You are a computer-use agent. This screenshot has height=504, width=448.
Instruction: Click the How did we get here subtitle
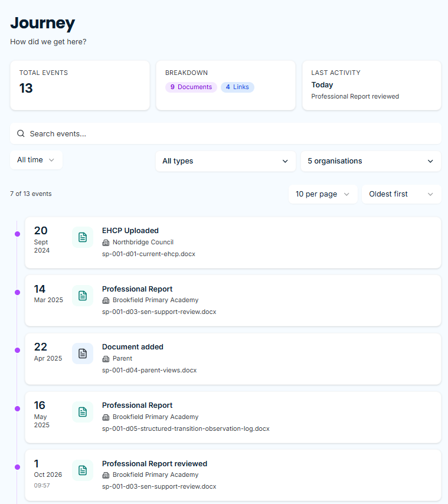point(48,42)
